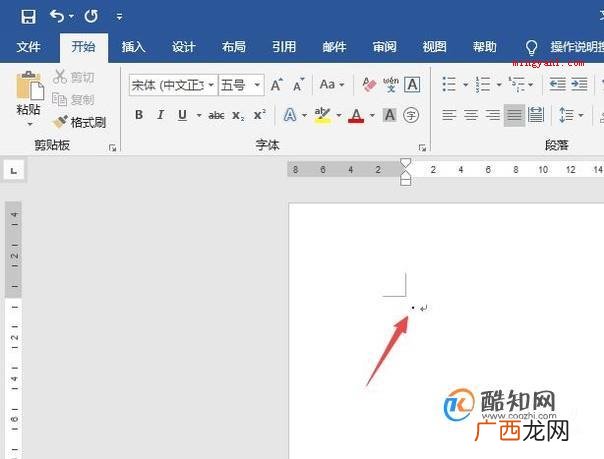Click the Multilevel List icon
Screen dimensions: 604x459
tap(517, 84)
